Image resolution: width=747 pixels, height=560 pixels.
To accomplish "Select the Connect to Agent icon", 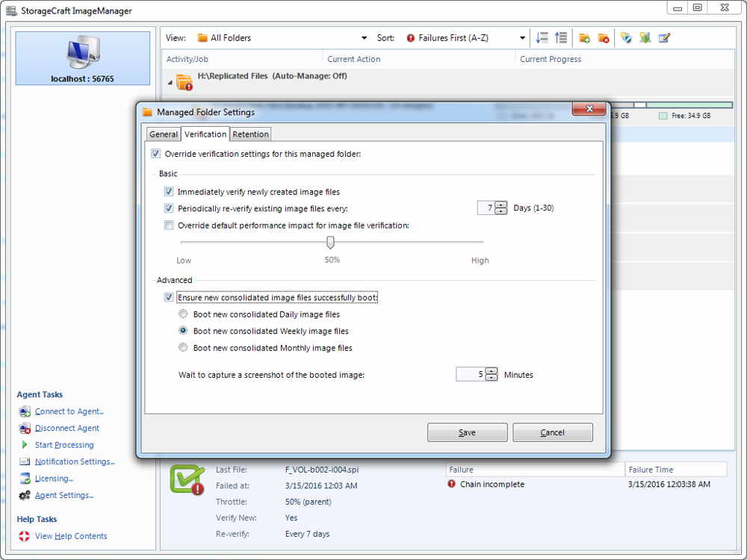I will pyautogui.click(x=25, y=411).
